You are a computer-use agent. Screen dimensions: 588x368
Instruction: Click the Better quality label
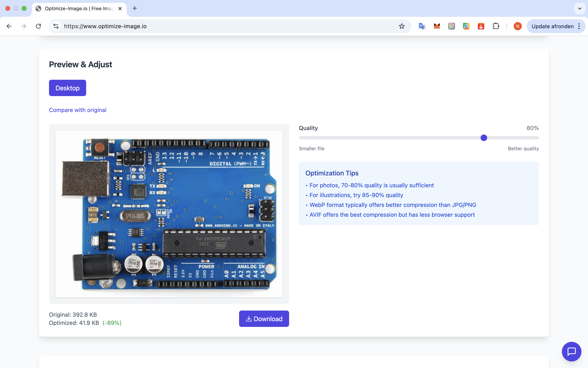523,148
